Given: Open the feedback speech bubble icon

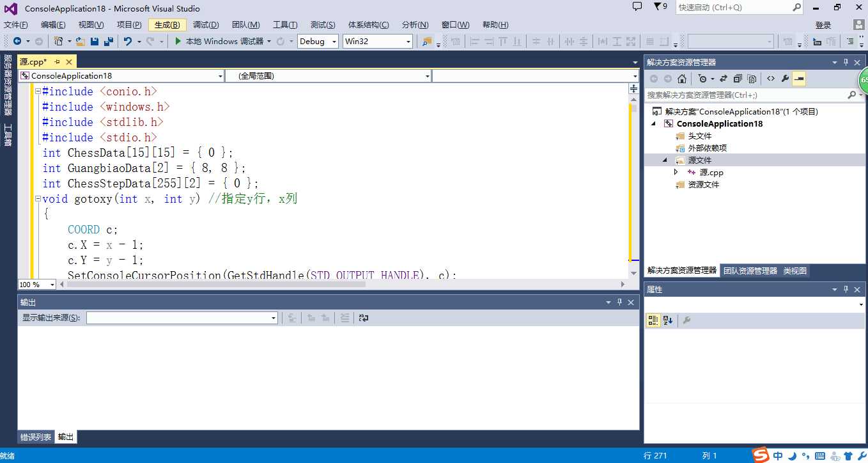Looking at the screenshot, I should tap(637, 7).
